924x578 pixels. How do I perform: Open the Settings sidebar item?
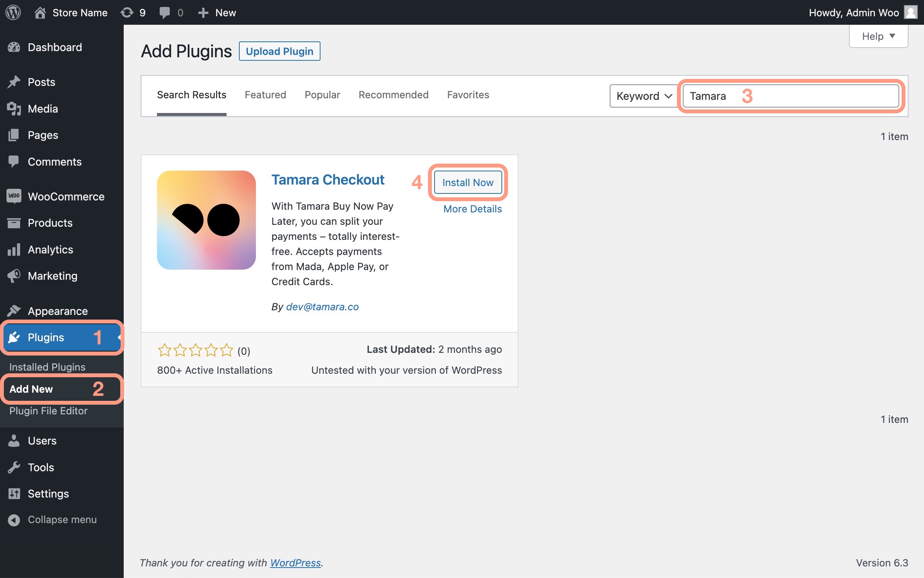click(48, 494)
